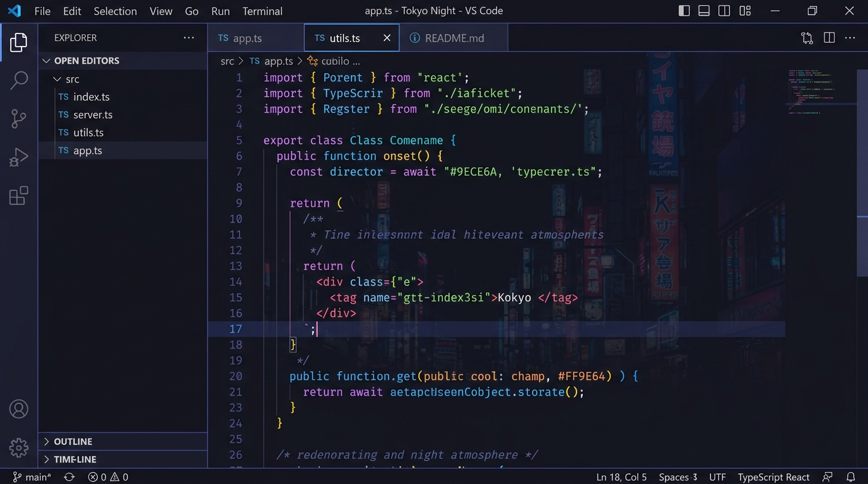Open the Spaces indentation selector

click(678, 477)
